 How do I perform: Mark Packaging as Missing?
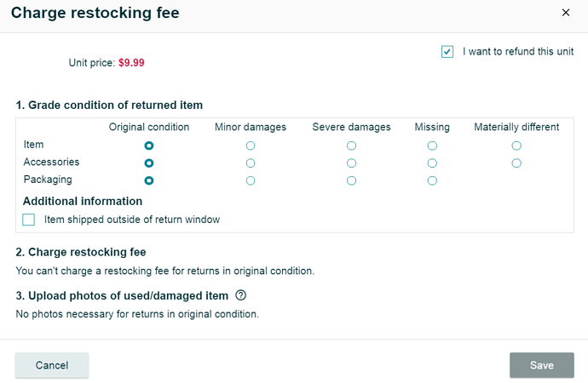pyautogui.click(x=432, y=180)
